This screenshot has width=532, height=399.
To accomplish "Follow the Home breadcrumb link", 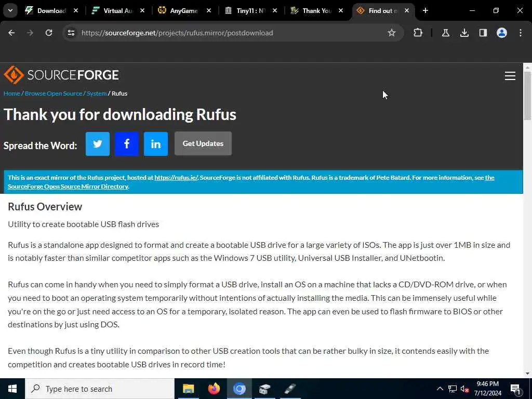I will (12, 94).
